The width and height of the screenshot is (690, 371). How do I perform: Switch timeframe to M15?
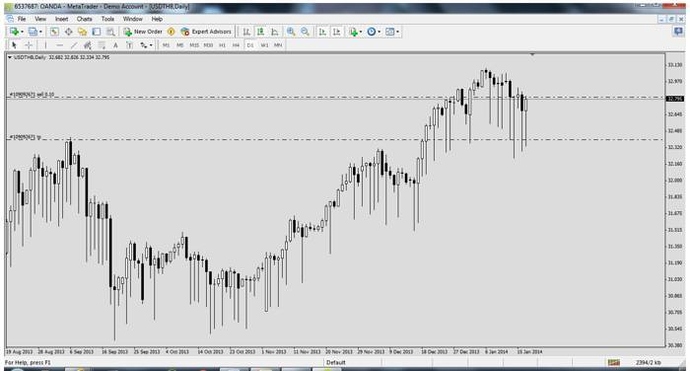pyautogui.click(x=194, y=45)
